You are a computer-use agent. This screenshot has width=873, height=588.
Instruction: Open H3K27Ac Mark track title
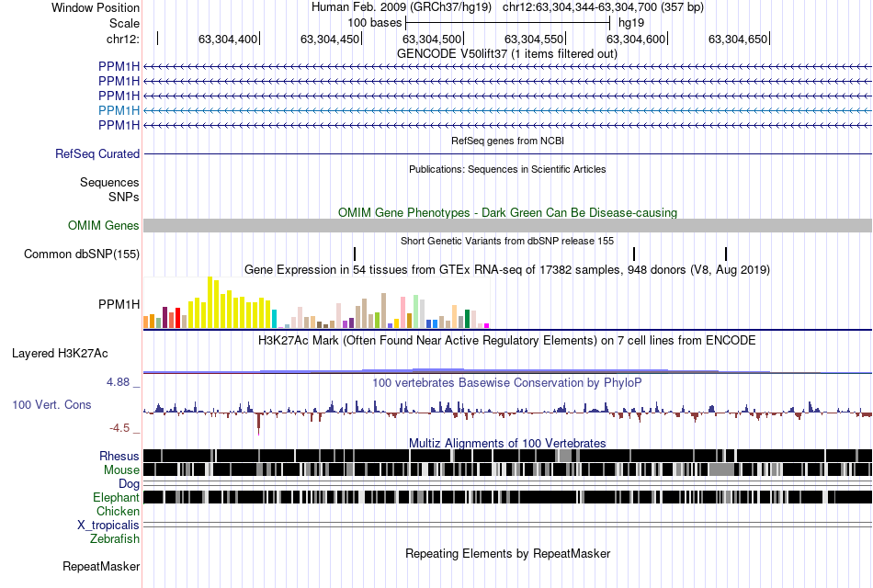pos(507,341)
